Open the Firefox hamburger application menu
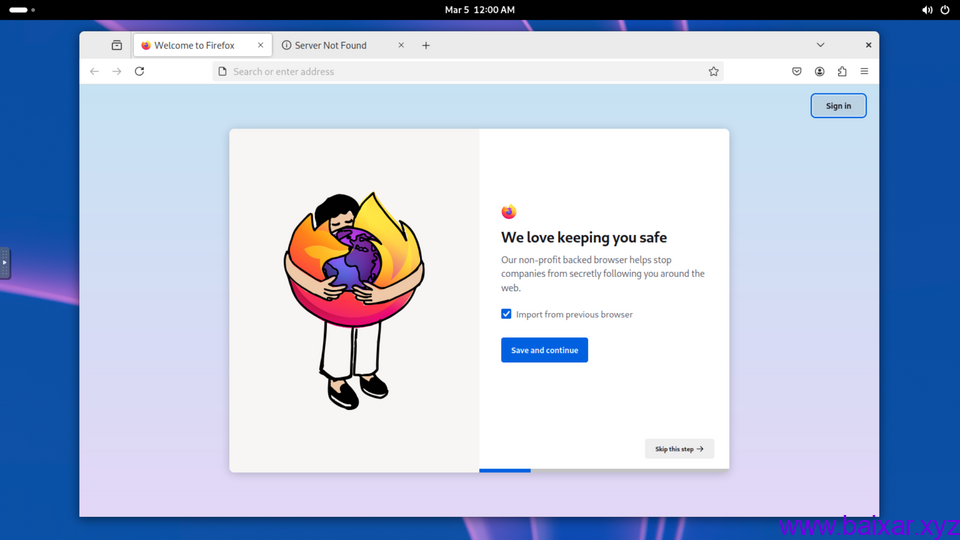960x540 pixels. [864, 72]
